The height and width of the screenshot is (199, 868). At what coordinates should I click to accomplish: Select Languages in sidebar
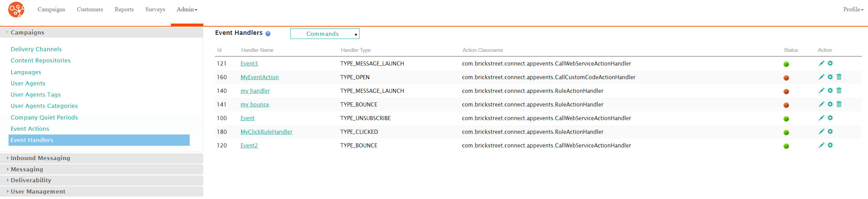[26, 72]
